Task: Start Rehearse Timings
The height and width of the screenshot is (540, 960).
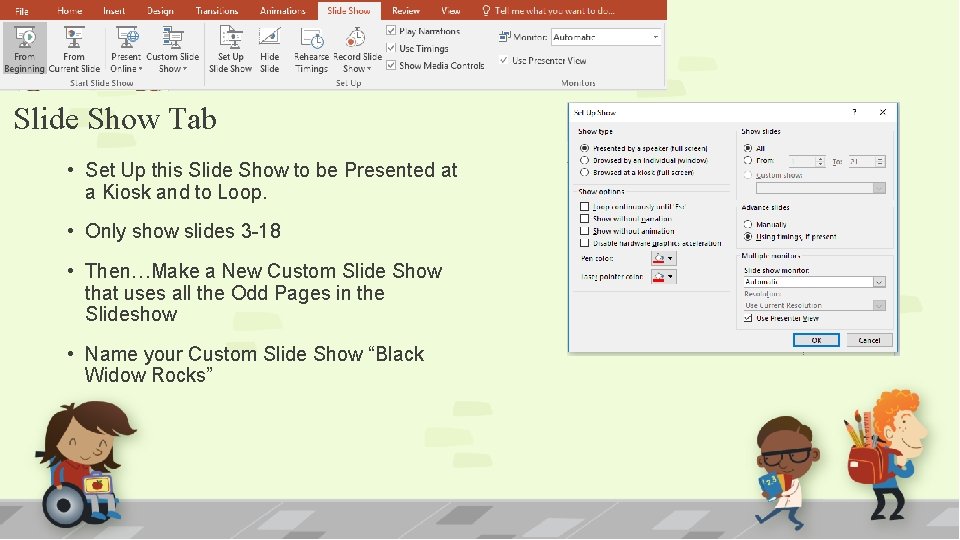Action: coord(312,49)
